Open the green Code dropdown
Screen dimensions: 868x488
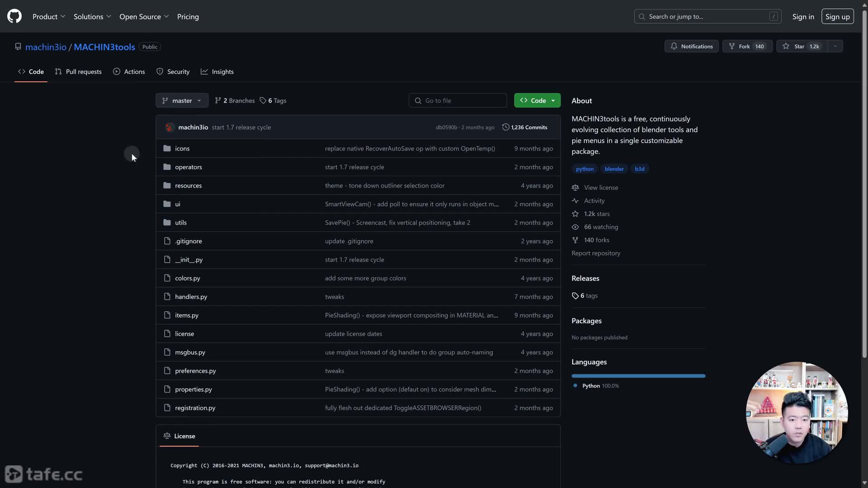click(x=537, y=100)
